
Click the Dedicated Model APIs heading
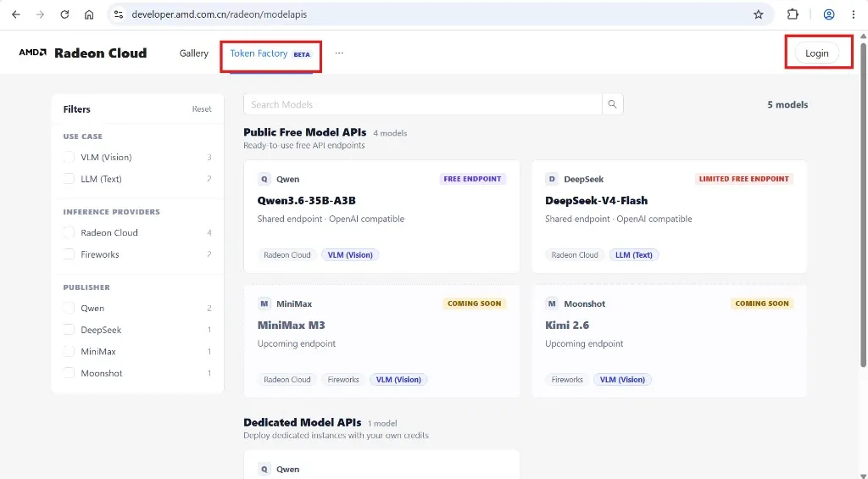(303, 422)
